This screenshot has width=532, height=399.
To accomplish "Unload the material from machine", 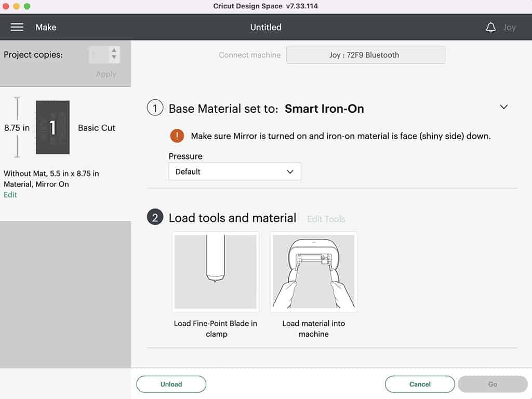I will tap(171, 384).
